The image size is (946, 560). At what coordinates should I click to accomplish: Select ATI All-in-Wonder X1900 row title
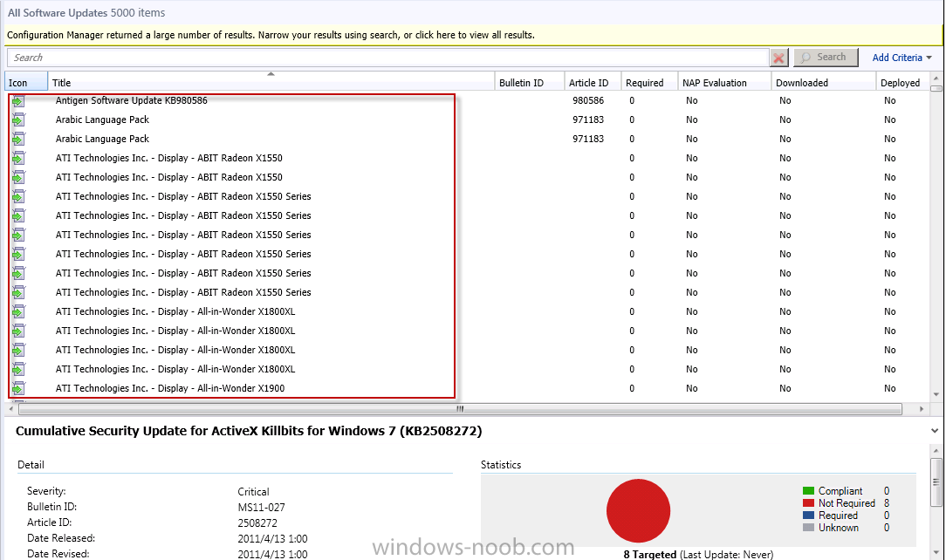169,388
